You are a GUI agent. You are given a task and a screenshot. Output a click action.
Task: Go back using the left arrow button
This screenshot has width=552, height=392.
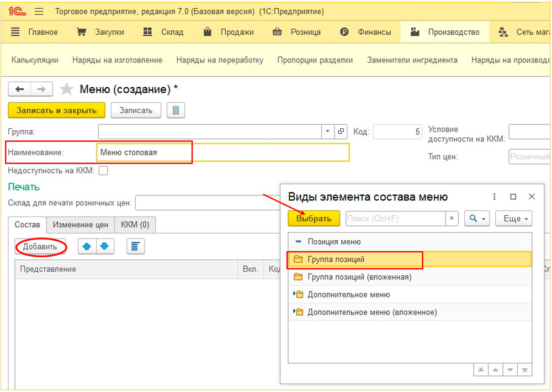[20, 89]
